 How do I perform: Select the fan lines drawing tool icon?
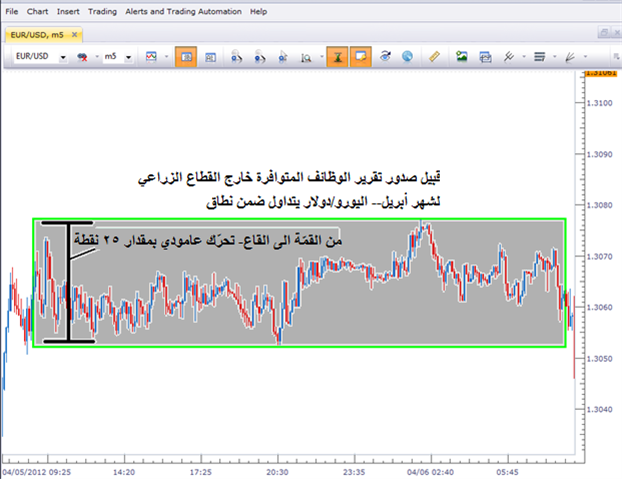(570, 57)
